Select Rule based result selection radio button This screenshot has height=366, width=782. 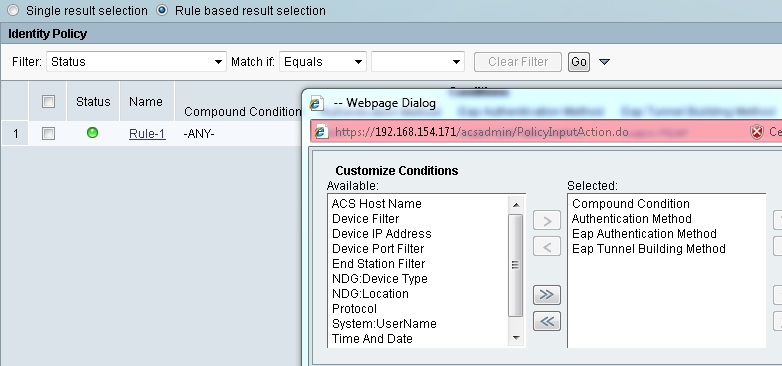(162, 10)
